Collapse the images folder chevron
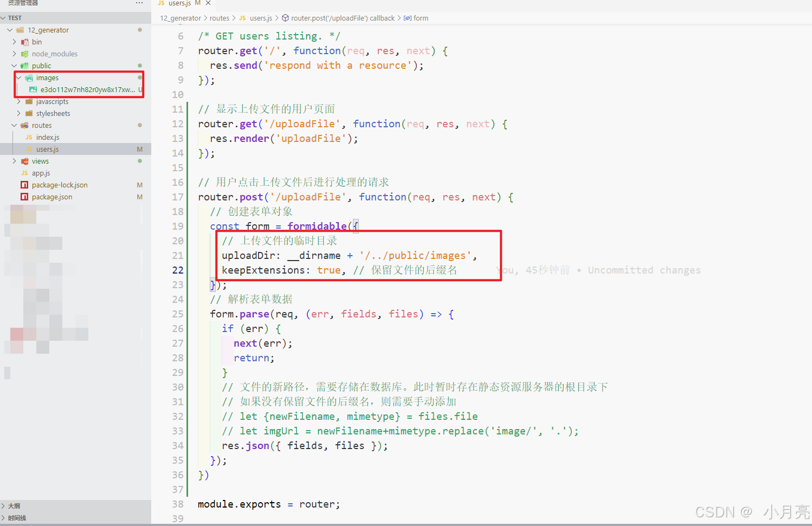 point(18,77)
